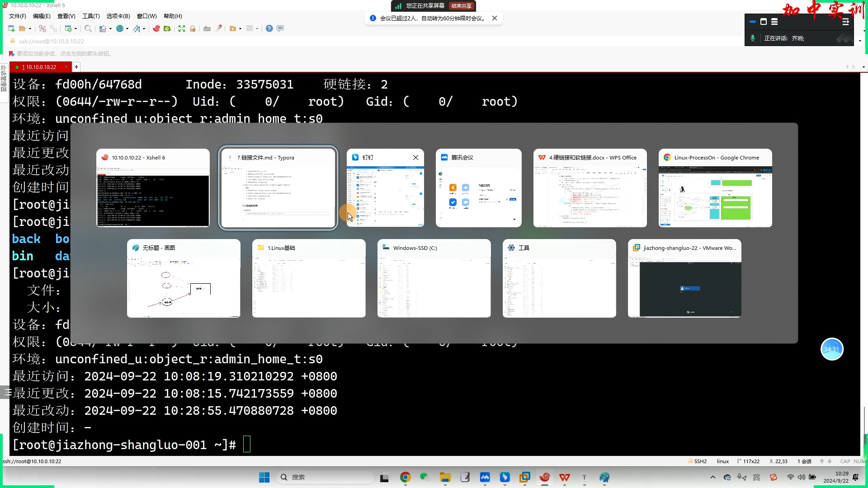Close the 钉钉 window in task switcher
Viewport: 868px width, 488px height.
pyautogui.click(x=415, y=157)
